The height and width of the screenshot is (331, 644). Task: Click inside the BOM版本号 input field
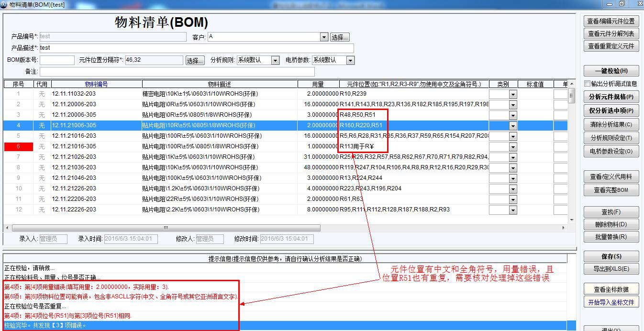click(56, 60)
